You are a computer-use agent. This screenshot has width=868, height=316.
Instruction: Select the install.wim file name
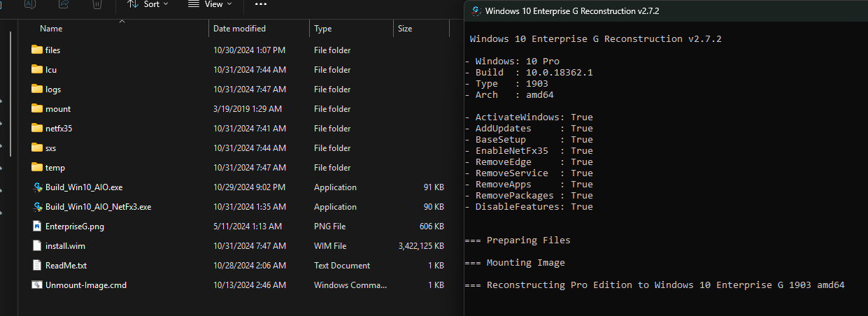[x=65, y=246]
